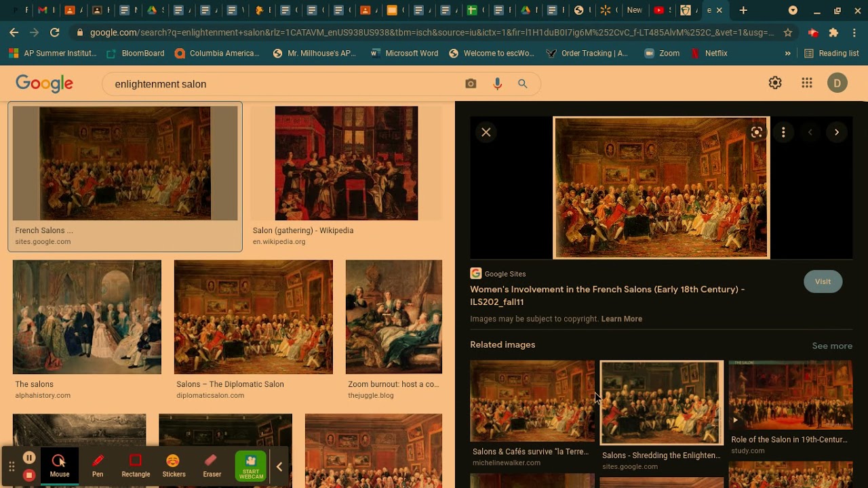The image size is (868, 488).
Task: Open the Microsoft Word bookmark
Action: click(404, 53)
